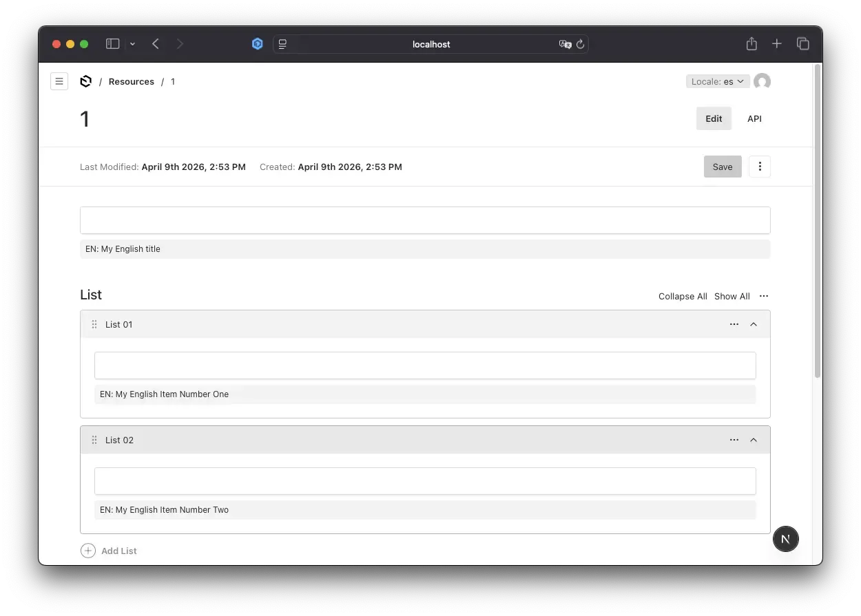Open the sidebar navigation hamburger menu
861x616 pixels.
pos(59,81)
